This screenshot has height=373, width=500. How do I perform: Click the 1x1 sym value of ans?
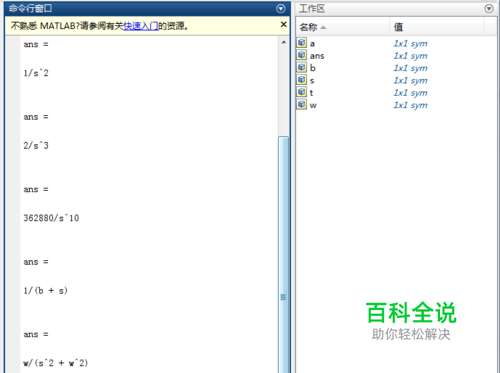tap(410, 56)
